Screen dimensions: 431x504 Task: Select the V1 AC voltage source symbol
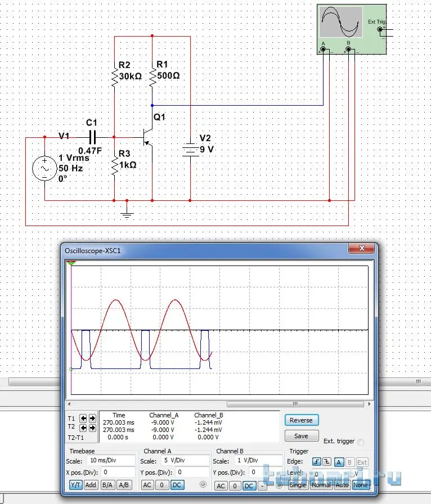coord(44,168)
